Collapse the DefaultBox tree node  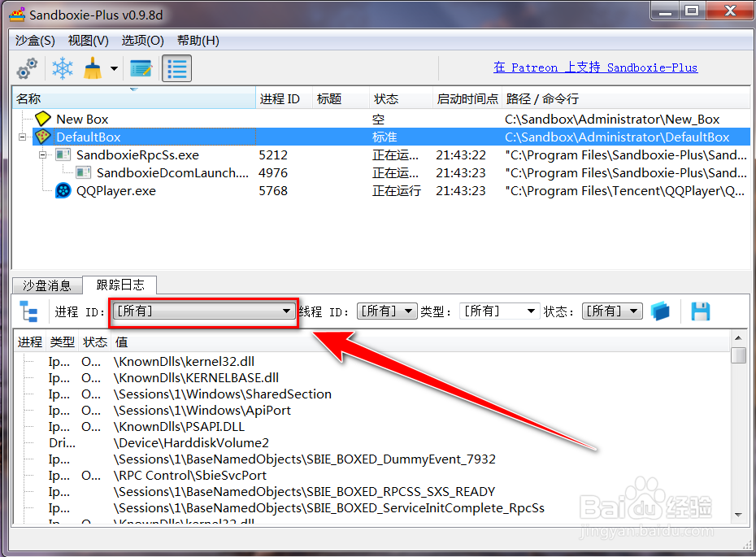click(22, 137)
